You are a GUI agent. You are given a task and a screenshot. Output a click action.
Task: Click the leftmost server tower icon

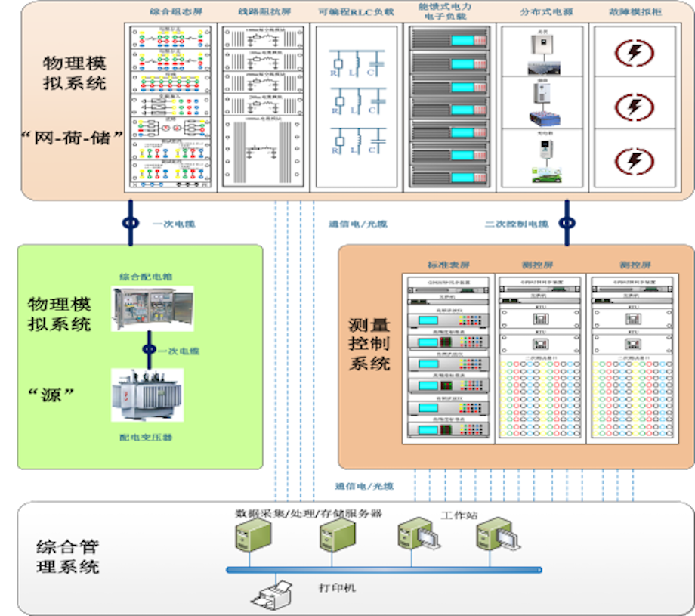point(247,537)
